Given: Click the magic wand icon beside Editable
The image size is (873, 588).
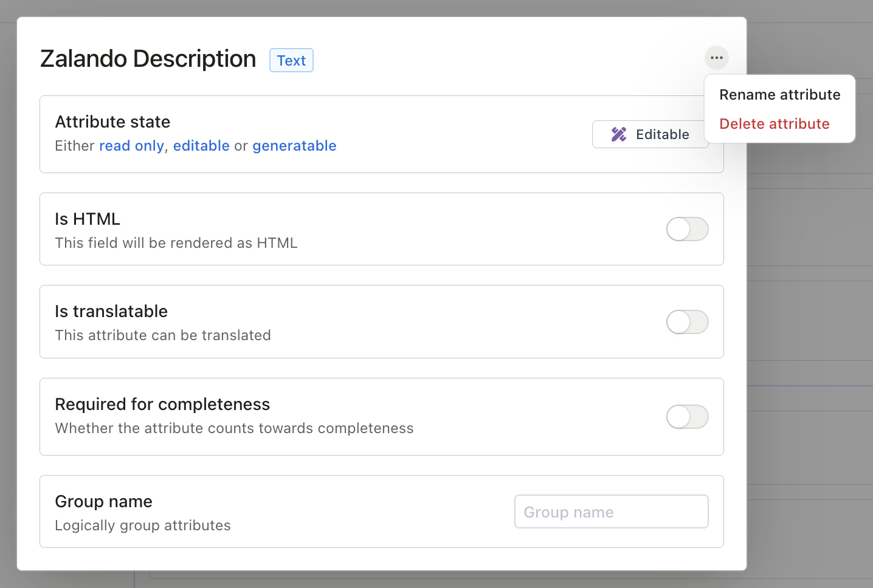Looking at the screenshot, I should coord(619,134).
